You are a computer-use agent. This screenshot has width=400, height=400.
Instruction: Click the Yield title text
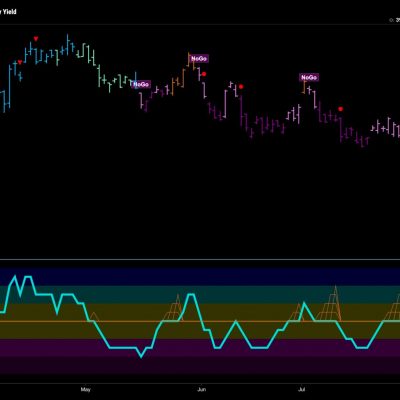10,12
